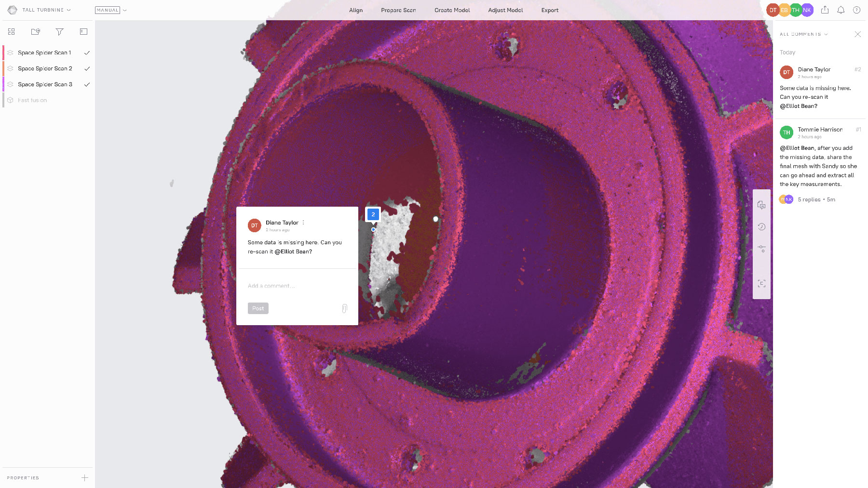Click the Space Spider Scan 1 layer icon
The image size is (868, 488).
click(x=10, y=53)
